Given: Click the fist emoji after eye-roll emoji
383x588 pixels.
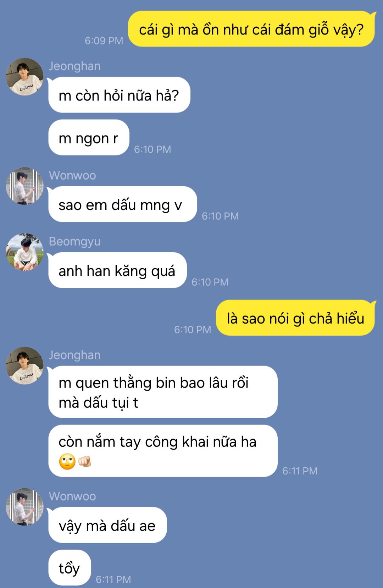Looking at the screenshot, I should (x=85, y=461).
